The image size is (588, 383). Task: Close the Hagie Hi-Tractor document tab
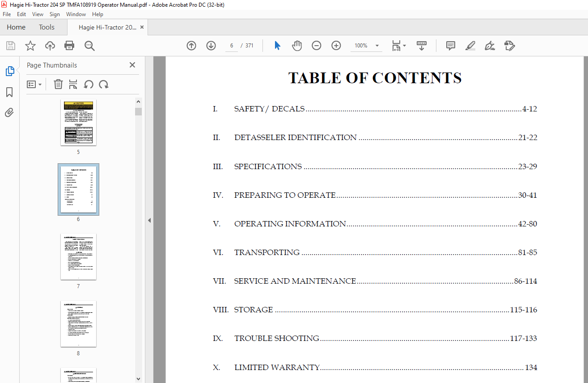[x=142, y=27]
